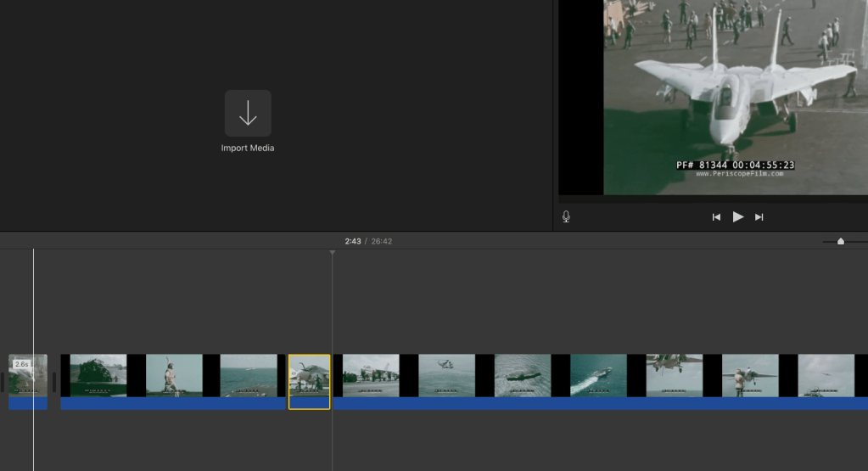
Task: Click the right edge handle of first clip
Action: coord(54,382)
